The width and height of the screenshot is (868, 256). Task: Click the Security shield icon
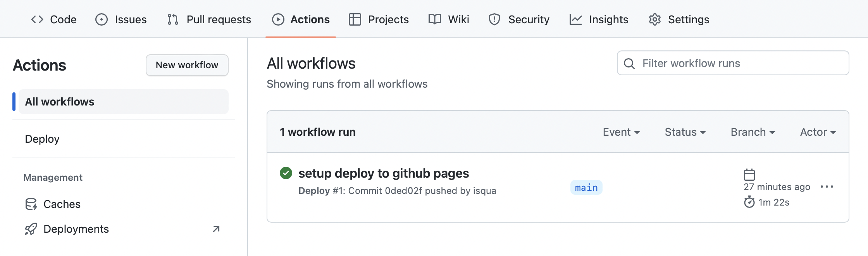(x=494, y=19)
